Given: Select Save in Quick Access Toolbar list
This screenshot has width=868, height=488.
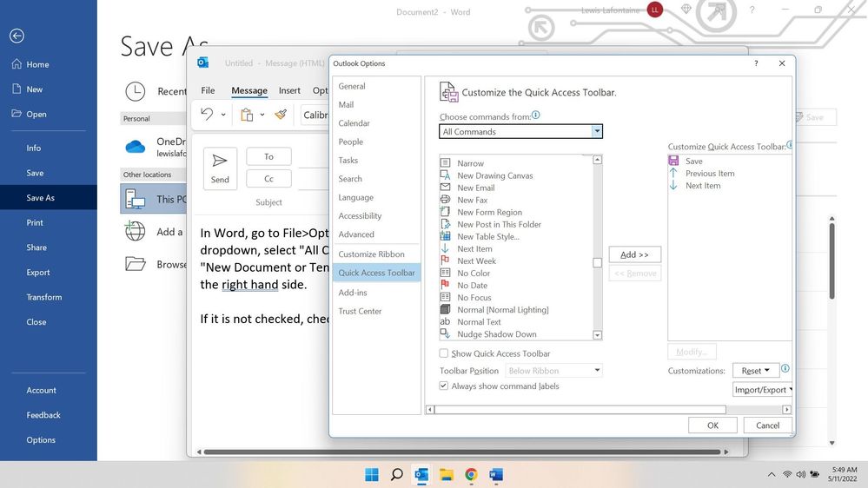Looking at the screenshot, I should click(x=693, y=161).
